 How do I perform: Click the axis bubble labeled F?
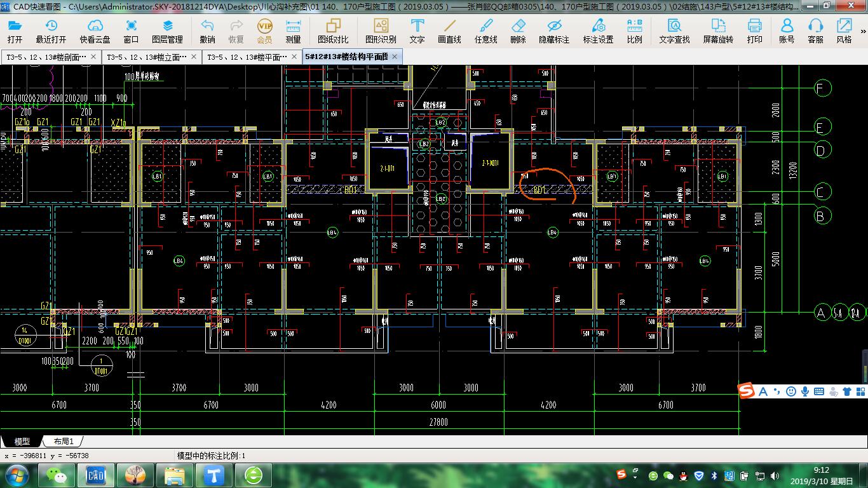(x=823, y=88)
